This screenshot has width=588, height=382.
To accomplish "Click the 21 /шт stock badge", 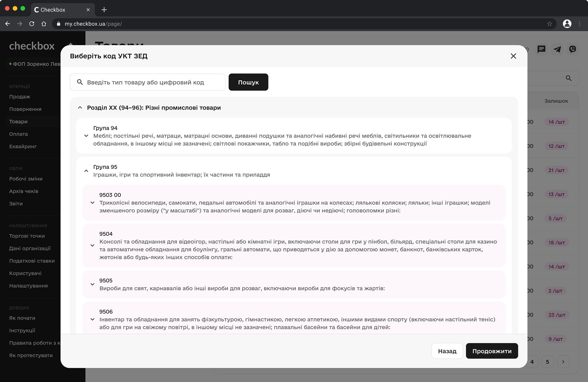I will pyautogui.click(x=556, y=170).
